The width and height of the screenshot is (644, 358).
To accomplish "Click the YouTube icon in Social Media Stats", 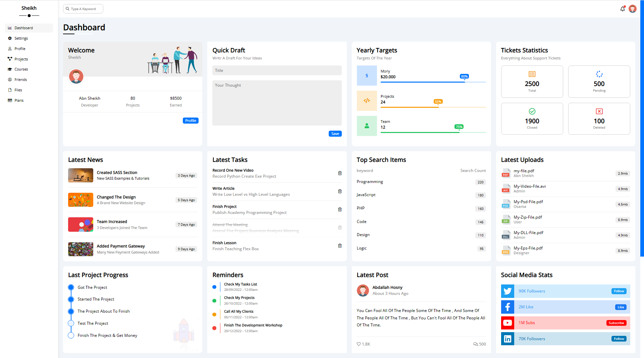I will click(507, 323).
